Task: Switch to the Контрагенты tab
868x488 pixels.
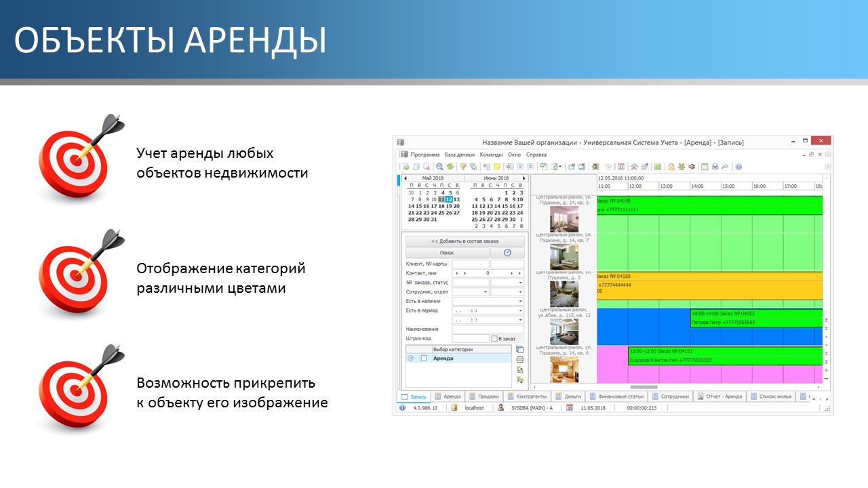Action: coord(526,396)
